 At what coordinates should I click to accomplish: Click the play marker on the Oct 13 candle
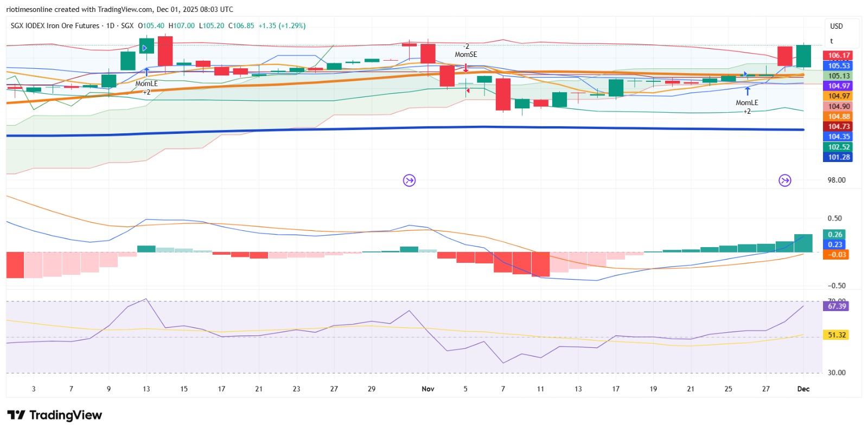[x=145, y=48]
